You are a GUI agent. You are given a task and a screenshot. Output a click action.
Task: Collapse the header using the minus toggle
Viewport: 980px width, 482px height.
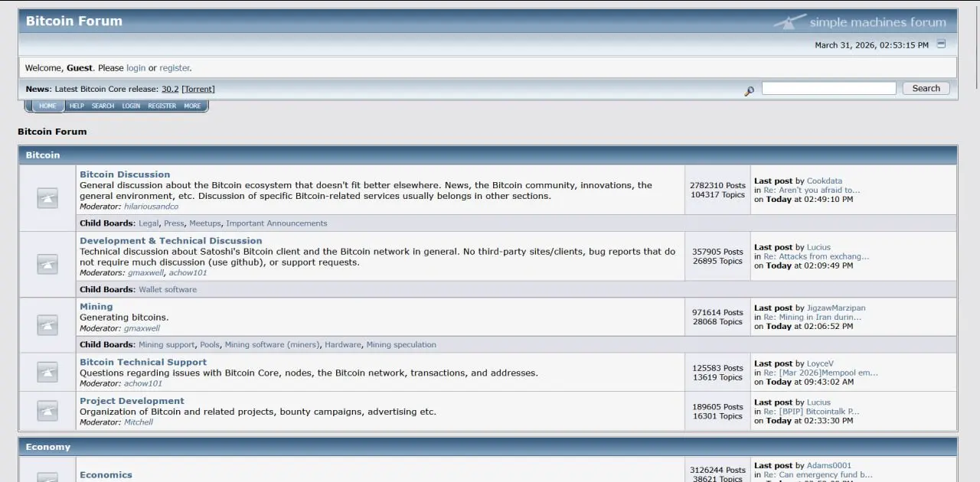(942, 44)
